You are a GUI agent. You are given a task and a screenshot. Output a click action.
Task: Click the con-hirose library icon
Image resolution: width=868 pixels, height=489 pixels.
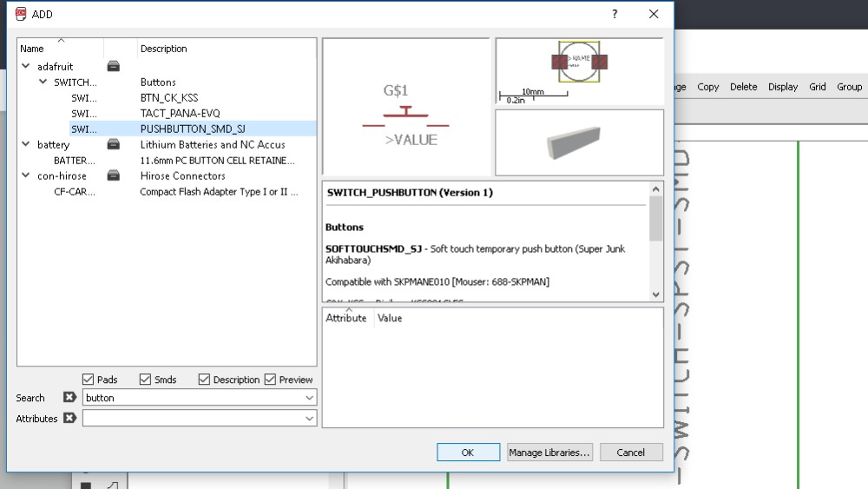tap(114, 175)
